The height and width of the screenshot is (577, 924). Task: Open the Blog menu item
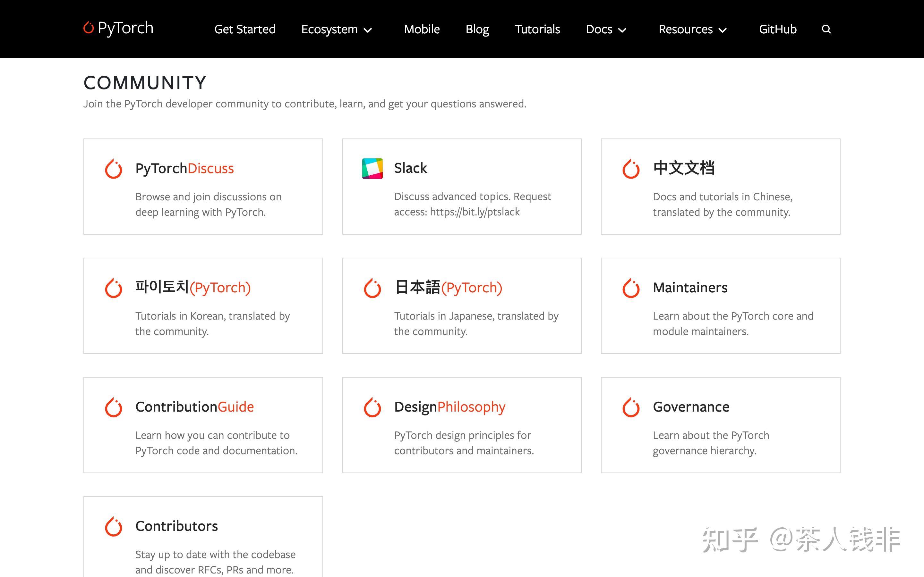pos(477,29)
